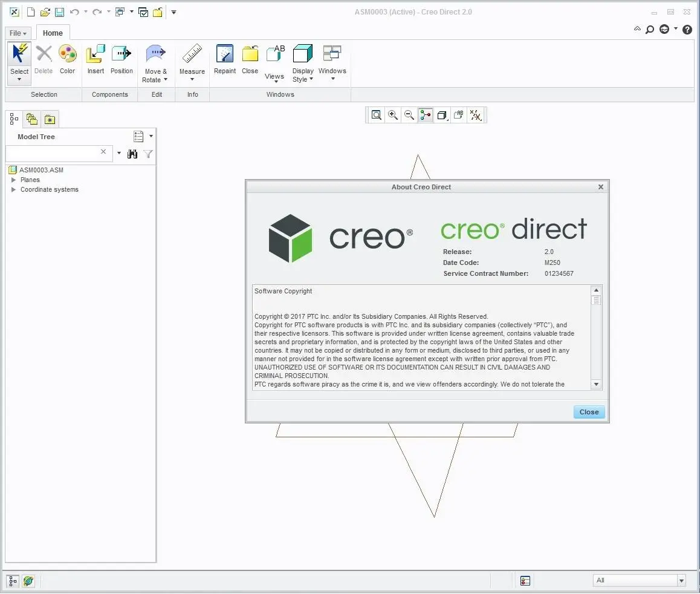Toggle the browser icon in status bar
Viewport: 700px width, 594px height.
pos(28,581)
